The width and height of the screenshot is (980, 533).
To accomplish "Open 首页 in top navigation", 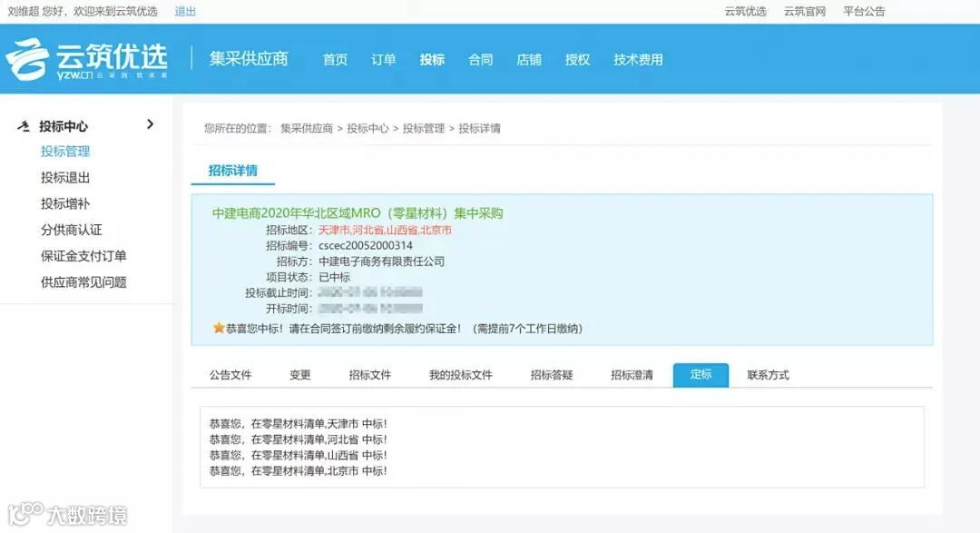I will coord(335,59).
